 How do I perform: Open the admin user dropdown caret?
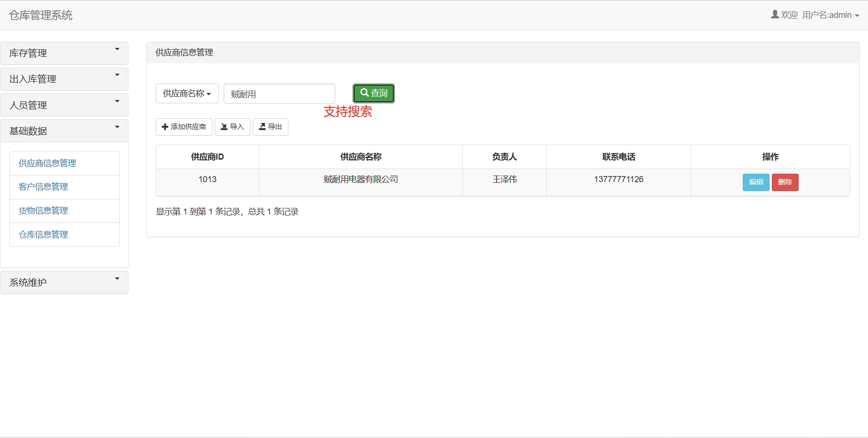[x=857, y=15]
